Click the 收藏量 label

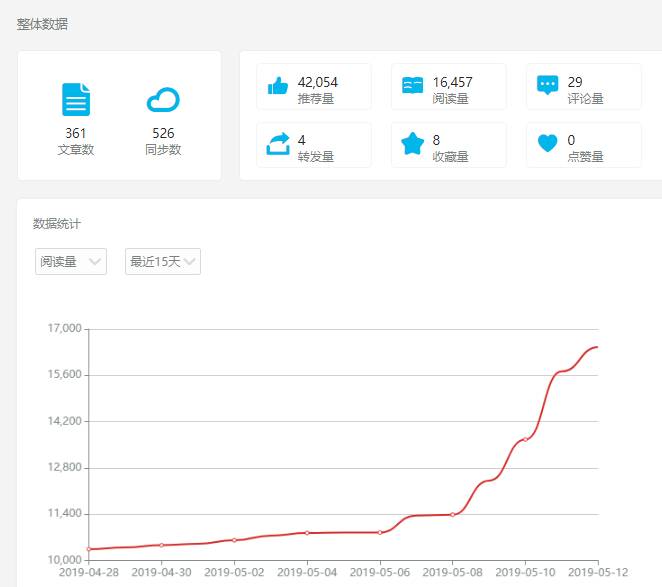click(450, 157)
